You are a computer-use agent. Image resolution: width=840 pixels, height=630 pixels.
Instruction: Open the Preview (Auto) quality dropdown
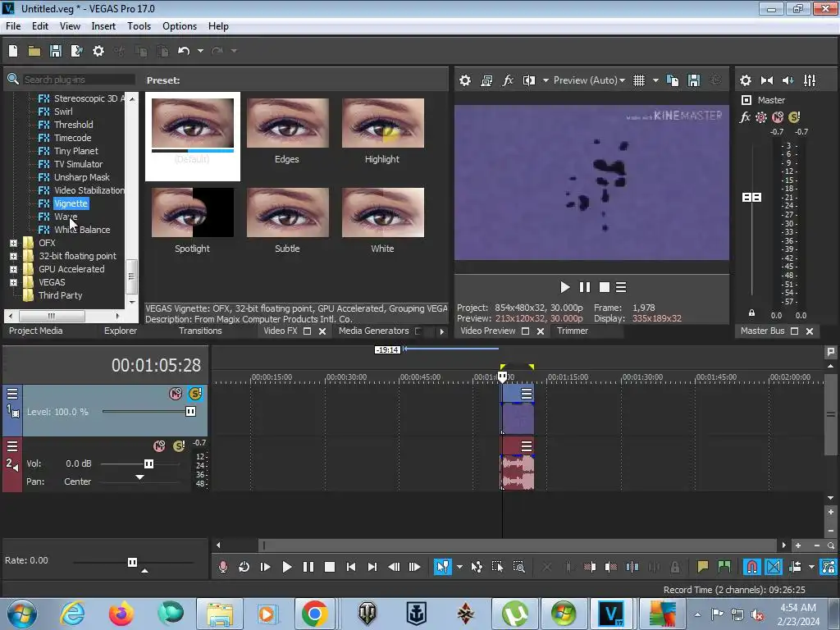(x=589, y=80)
